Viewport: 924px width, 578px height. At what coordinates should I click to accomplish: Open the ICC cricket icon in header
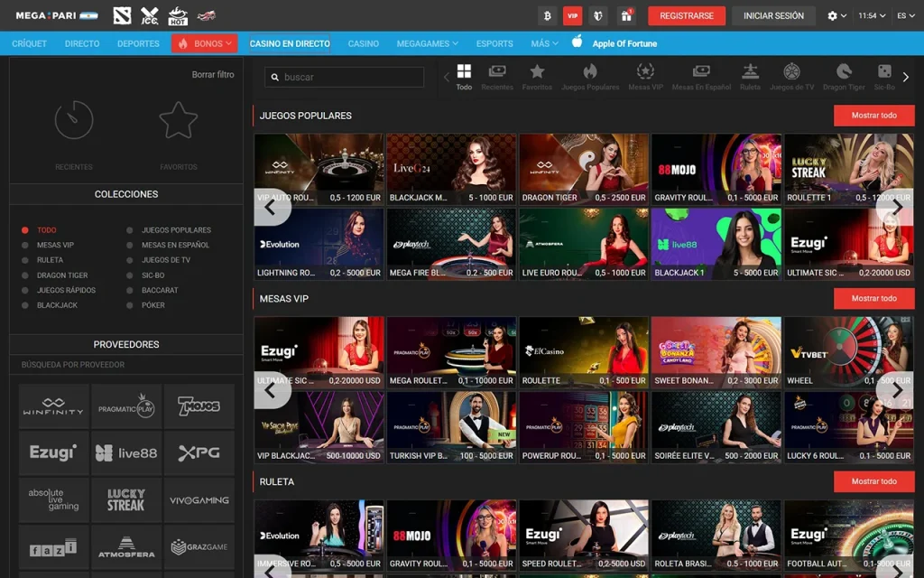click(x=150, y=16)
